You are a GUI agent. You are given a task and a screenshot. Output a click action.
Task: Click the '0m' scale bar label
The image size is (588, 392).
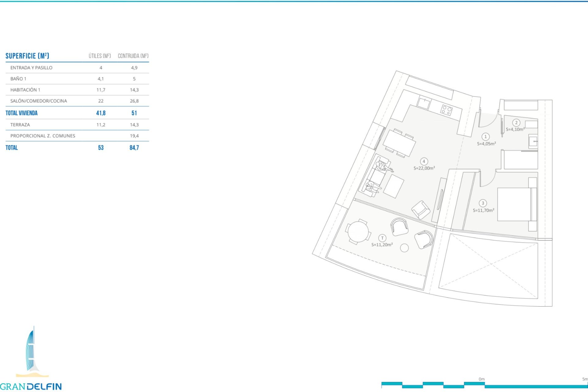pyautogui.click(x=481, y=379)
